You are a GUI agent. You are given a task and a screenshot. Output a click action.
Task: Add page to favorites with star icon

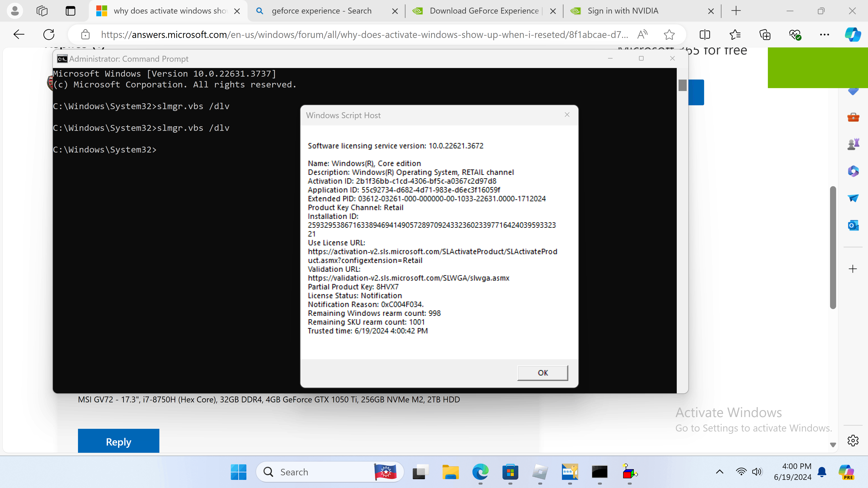point(669,34)
